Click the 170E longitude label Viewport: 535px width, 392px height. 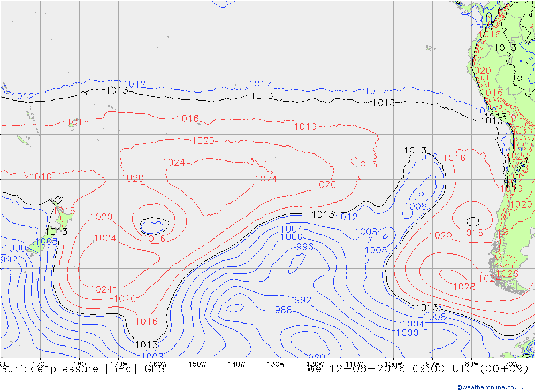pos(40,364)
